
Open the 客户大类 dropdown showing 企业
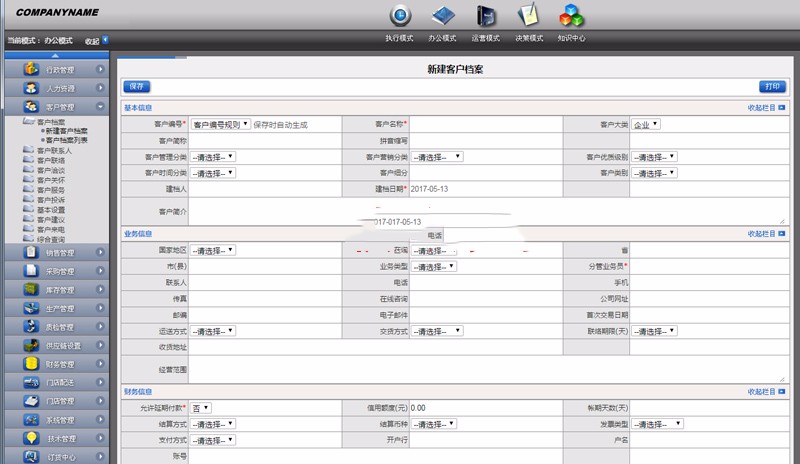646,125
